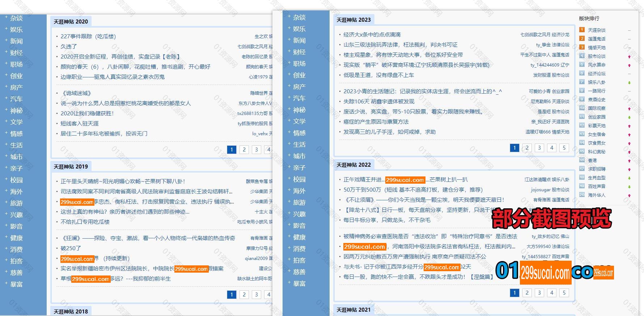Viewport: 644px width, 316px height.
Task: Open 情感 in the 2023 page sidebar
Action: (299, 133)
